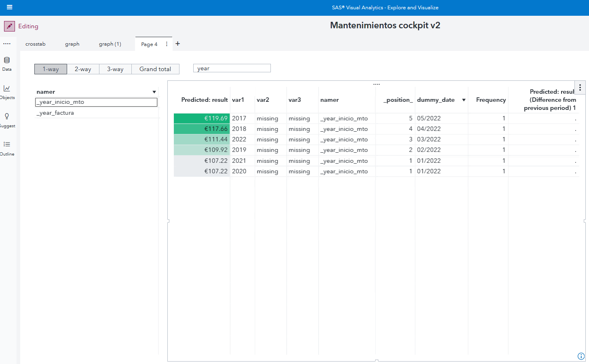Open the crosstab's kebab options menu
This screenshot has height=364, width=589.
click(x=580, y=87)
